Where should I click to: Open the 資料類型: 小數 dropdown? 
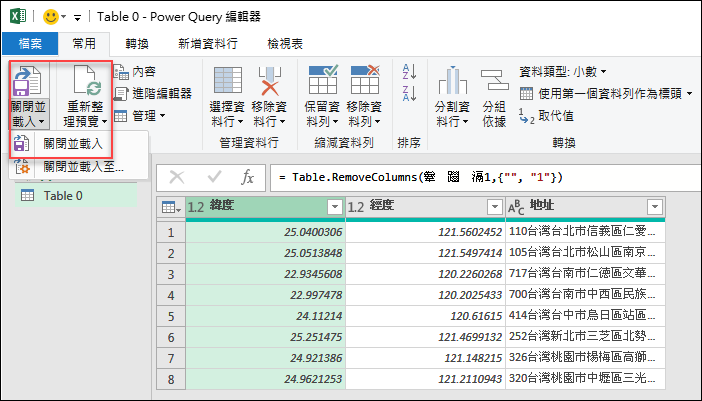click(x=563, y=72)
